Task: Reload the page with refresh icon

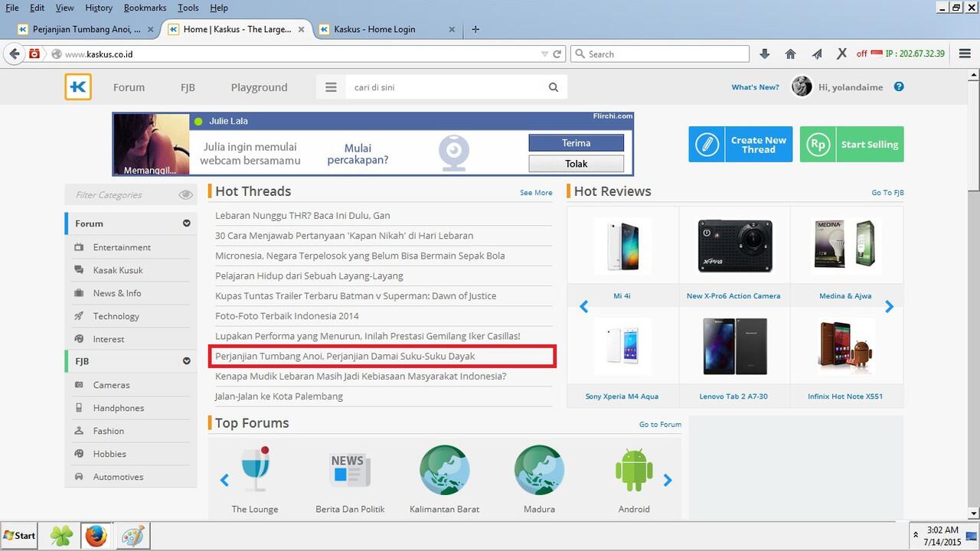Action: 557,54
